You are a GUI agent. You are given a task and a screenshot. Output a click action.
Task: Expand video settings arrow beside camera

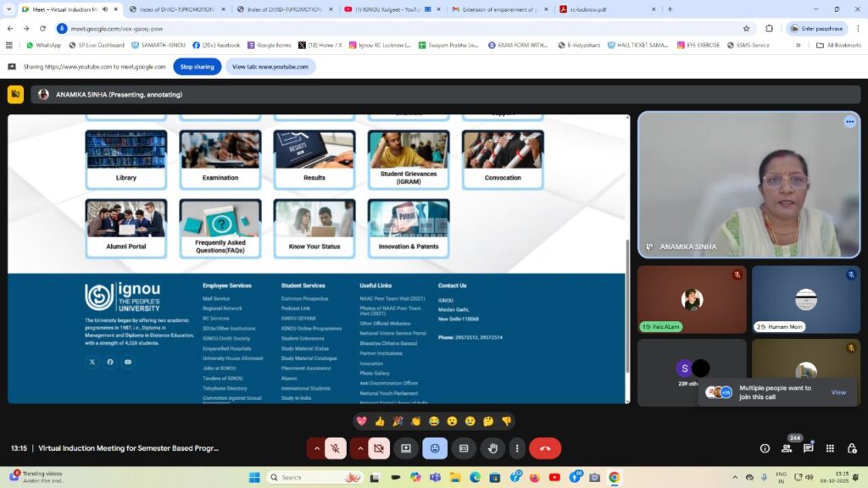pos(359,448)
